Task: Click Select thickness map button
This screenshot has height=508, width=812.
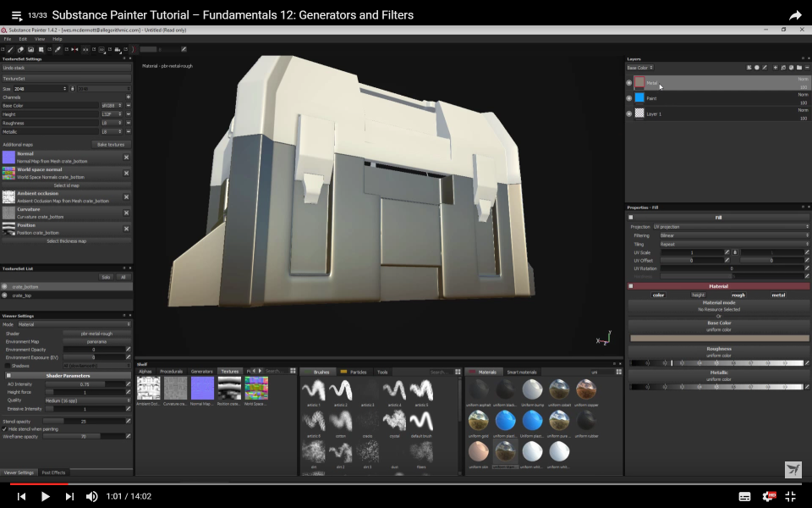Action: tap(66, 241)
